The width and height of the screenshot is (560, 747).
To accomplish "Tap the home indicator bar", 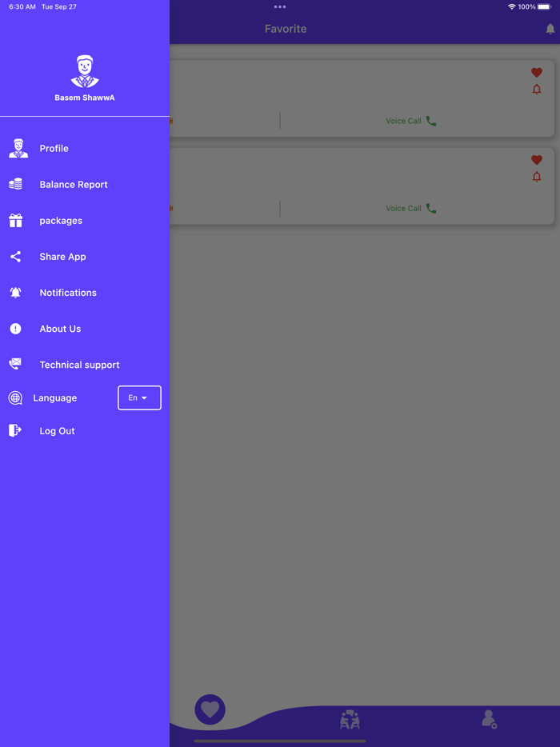I will pos(280,741).
